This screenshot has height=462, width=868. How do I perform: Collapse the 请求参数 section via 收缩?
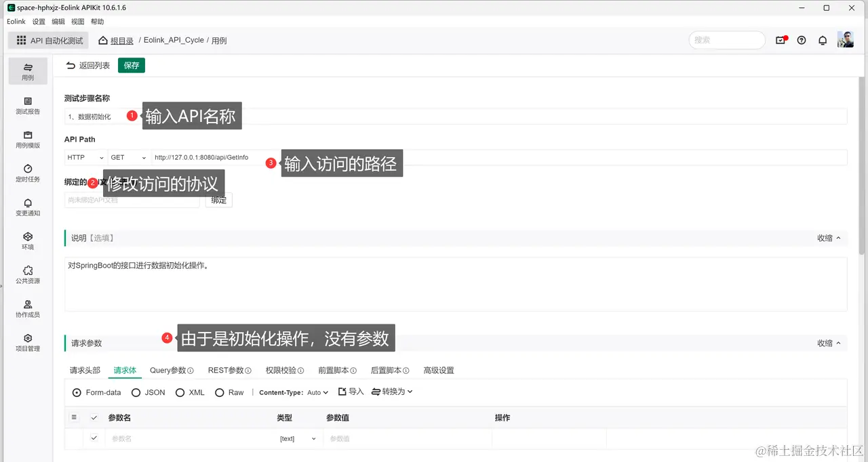(x=829, y=343)
